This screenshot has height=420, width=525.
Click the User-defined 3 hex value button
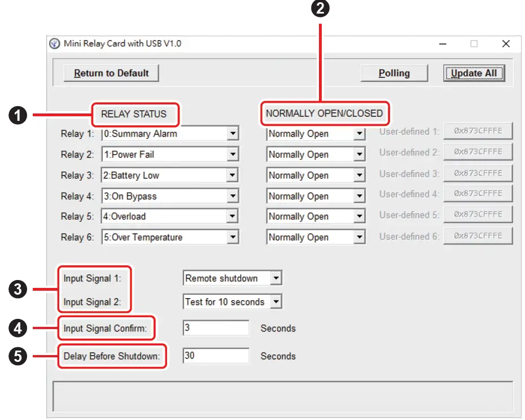pyautogui.click(x=478, y=173)
